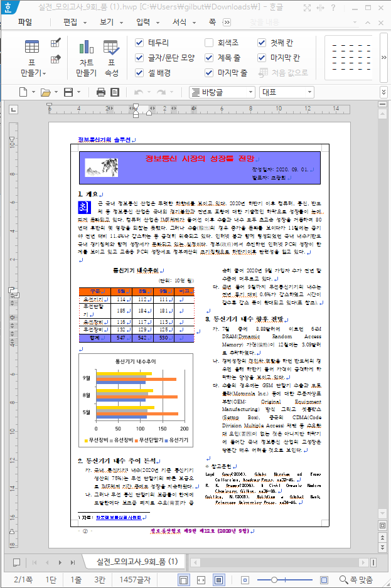
Task: Expand the table style gallery arrow
Action: (x=383, y=57)
